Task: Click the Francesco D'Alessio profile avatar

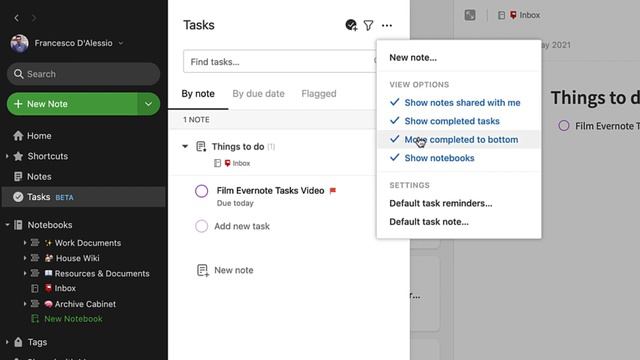Action: coord(20,43)
